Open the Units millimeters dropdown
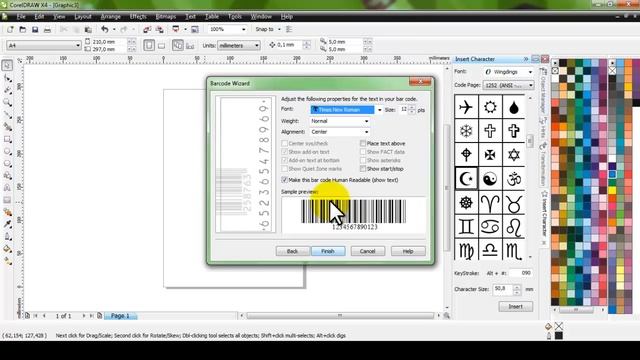The image size is (640, 360). 256,45
